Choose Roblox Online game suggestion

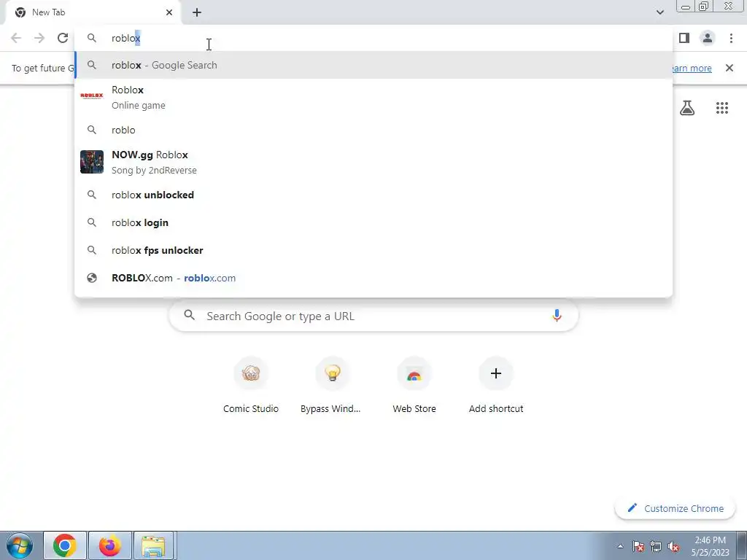coord(373,97)
